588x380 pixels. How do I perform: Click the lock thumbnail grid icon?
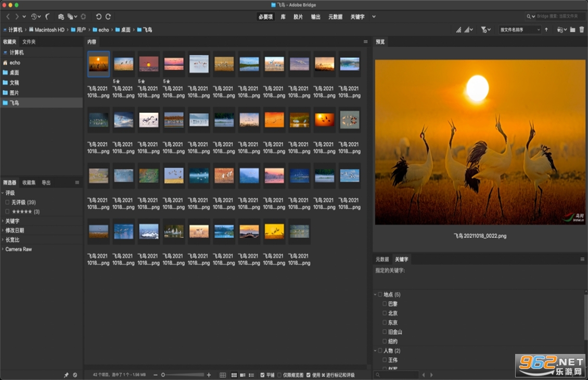pos(223,375)
